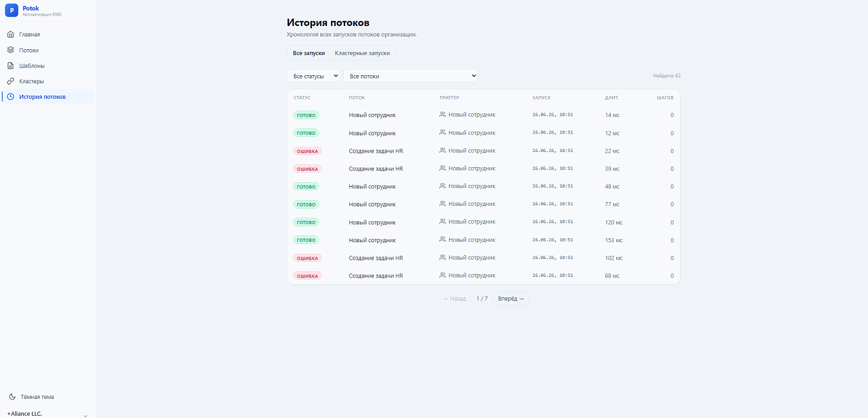Open the run with 153 мс duration
The height and width of the screenshot is (418, 868).
[484, 240]
